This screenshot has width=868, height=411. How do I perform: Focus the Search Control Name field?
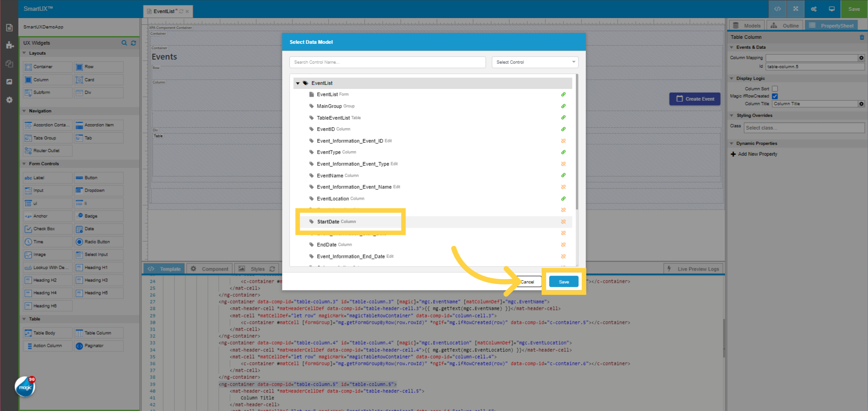[x=387, y=62]
